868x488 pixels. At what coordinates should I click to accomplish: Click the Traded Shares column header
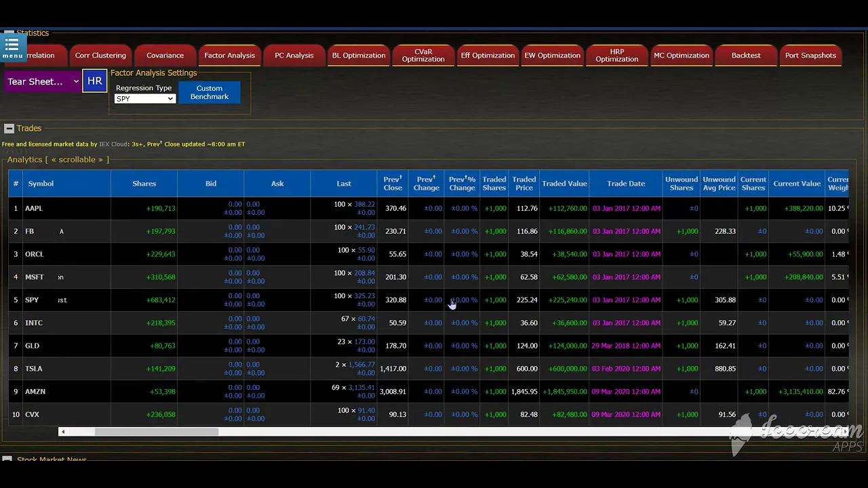494,184
